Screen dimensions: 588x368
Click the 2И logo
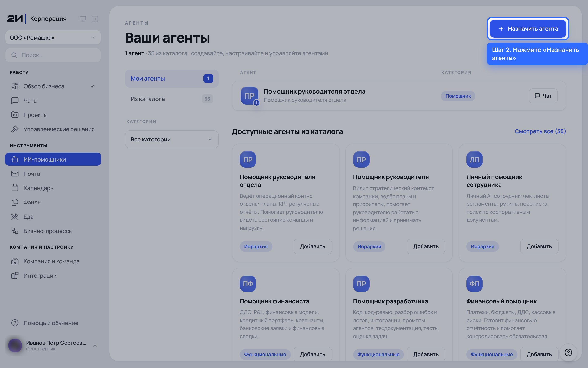[x=15, y=19]
